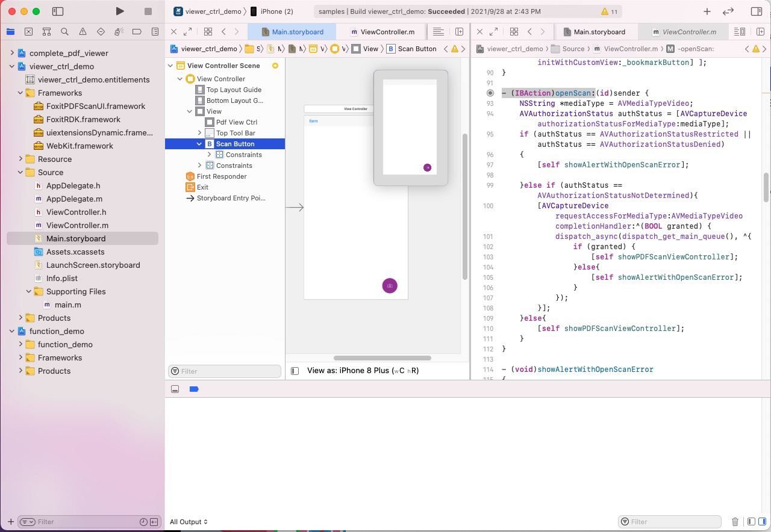
Task: Open the Find navigator
Action: [x=64, y=31]
